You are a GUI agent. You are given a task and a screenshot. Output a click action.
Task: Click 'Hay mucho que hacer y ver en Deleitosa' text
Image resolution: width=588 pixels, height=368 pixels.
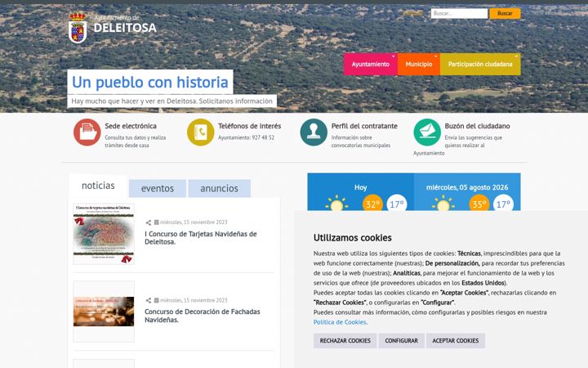[x=171, y=101]
